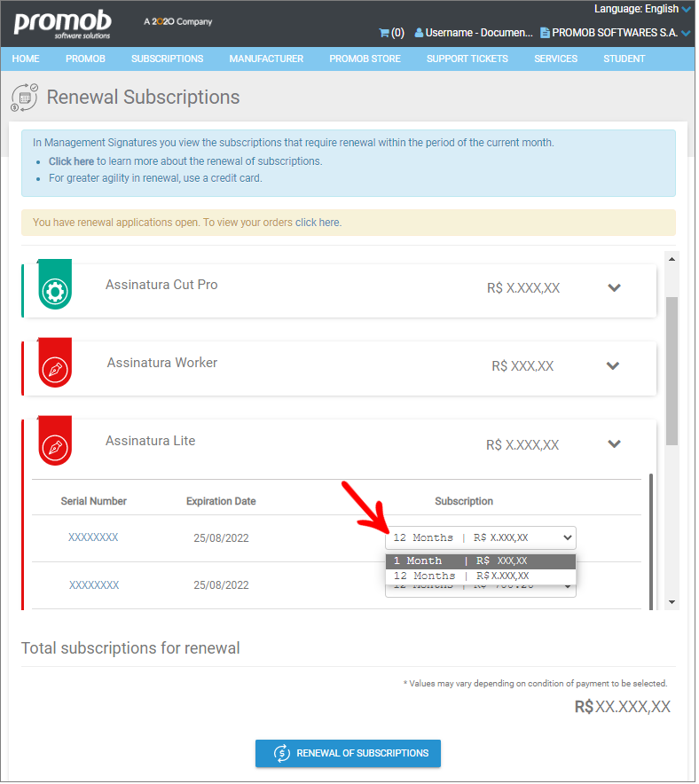699x784 pixels.
Task: Click the Cut Pro price R$ X.XXX,XX
Action: [525, 289]
